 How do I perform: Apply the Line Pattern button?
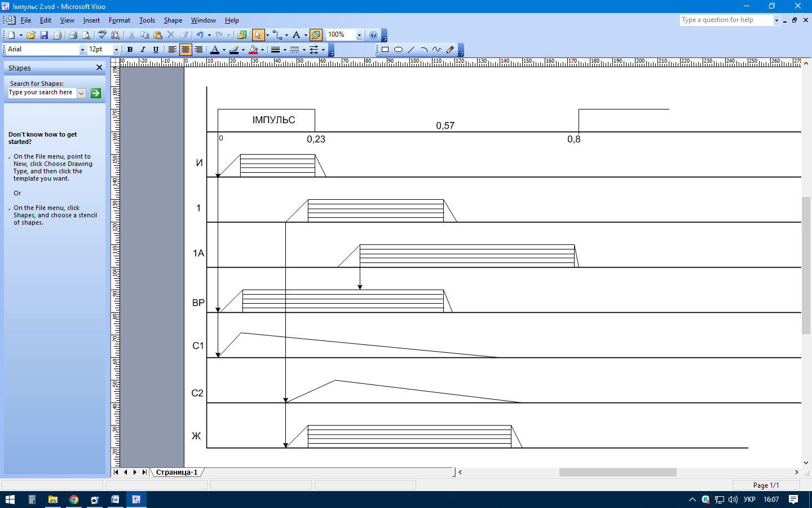coord(294,50)
